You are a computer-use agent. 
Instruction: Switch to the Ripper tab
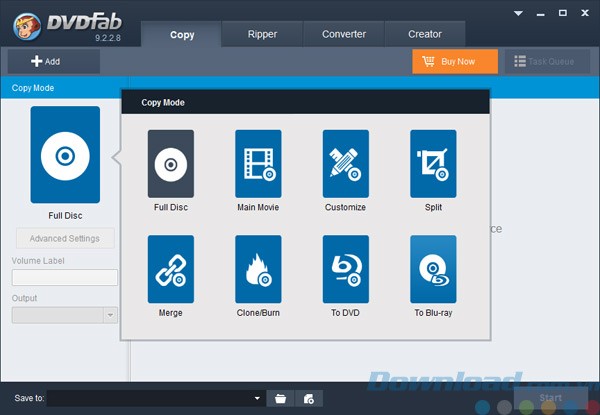click(263, 34)
